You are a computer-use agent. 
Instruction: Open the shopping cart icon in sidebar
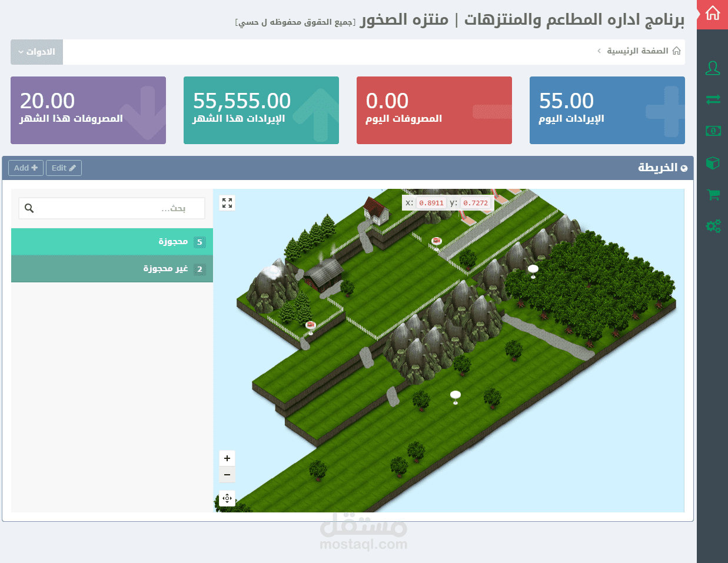[712, 194]
